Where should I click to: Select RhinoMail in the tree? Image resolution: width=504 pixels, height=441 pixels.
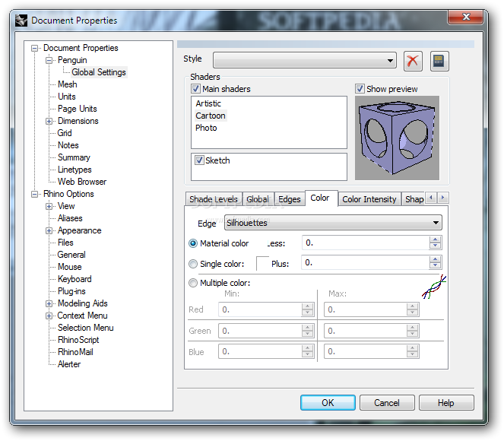pyautogui.click(x=75, y=352)
